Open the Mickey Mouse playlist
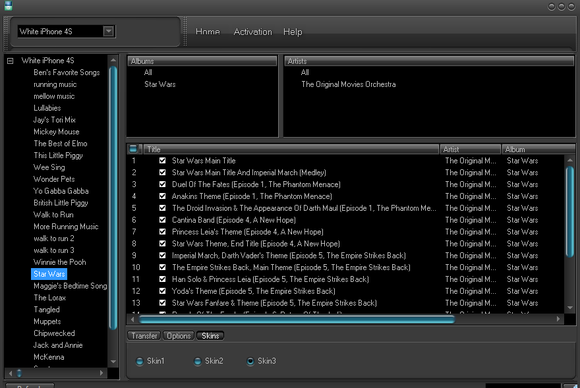Screen dimensions: 580x388 (56, 132)
